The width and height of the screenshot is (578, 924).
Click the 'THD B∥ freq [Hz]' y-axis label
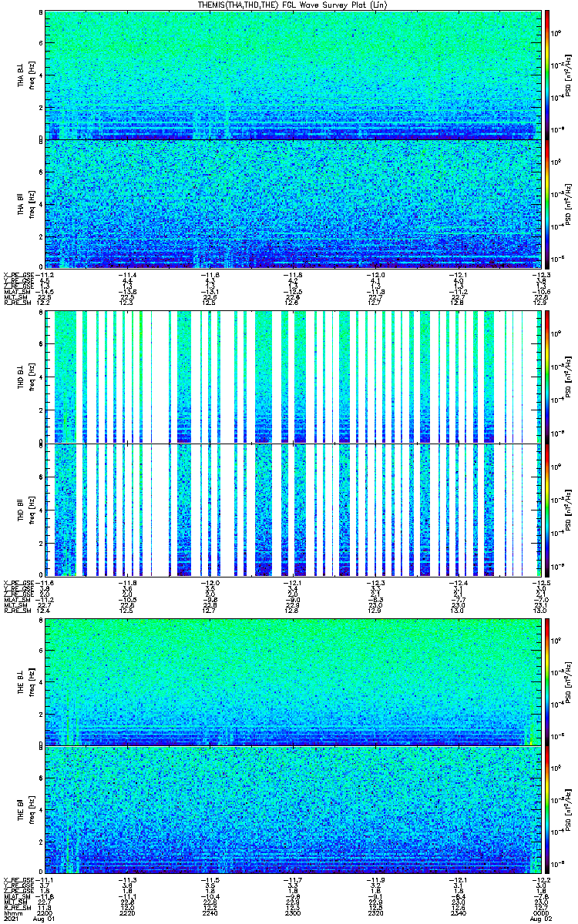pyautogui.click(x=27, y=510)
